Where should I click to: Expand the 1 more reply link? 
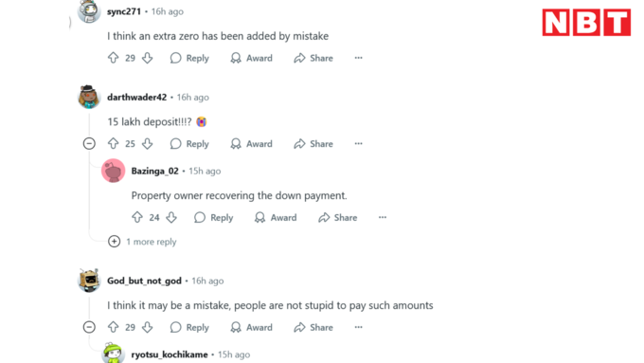(142, 242)
